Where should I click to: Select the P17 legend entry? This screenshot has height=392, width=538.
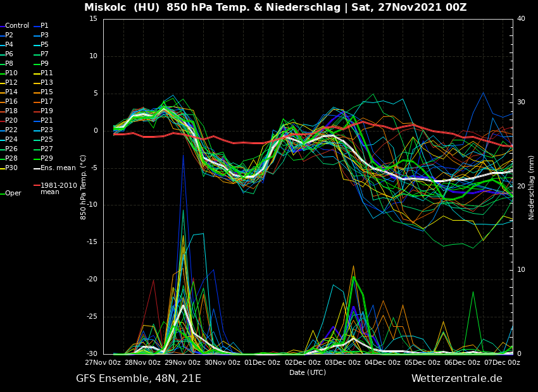click(x=46, y=102)
